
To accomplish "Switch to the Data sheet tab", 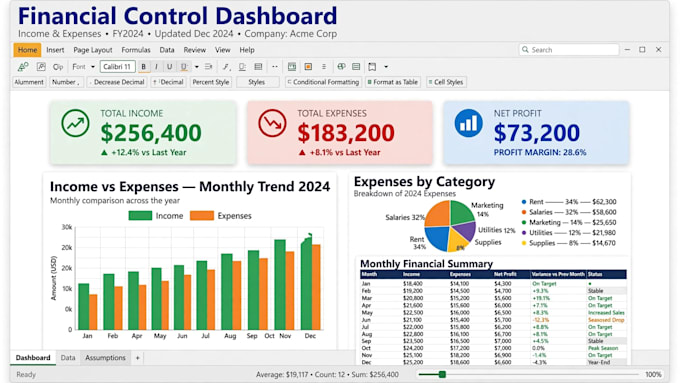I will click(x=68, y=358).
